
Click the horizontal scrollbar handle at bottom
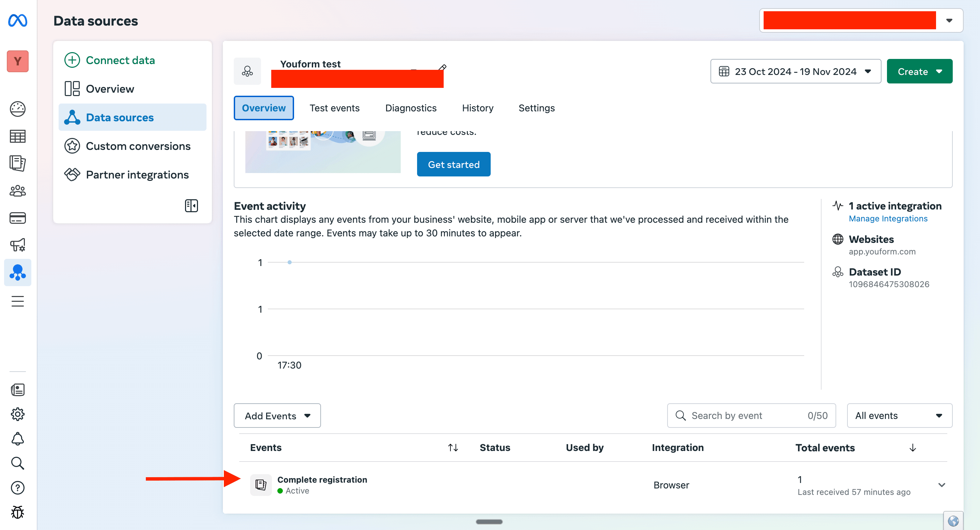pos(489,521)
